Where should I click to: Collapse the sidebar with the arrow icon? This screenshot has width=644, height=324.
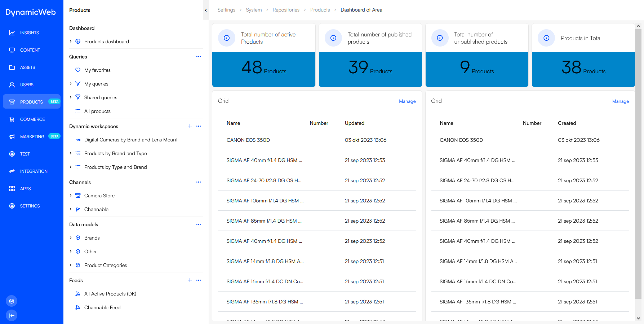point(12,315)
